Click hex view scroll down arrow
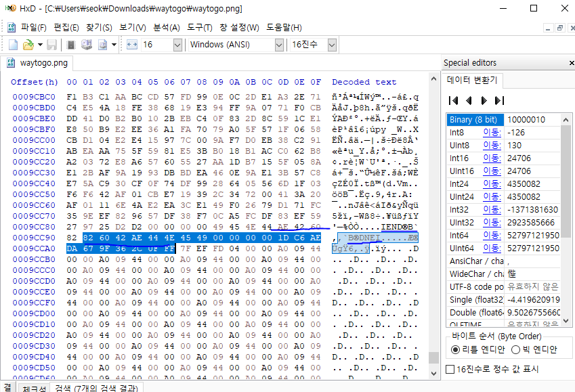The height and width of the screenshot is (392, 575). coord(433,374)
